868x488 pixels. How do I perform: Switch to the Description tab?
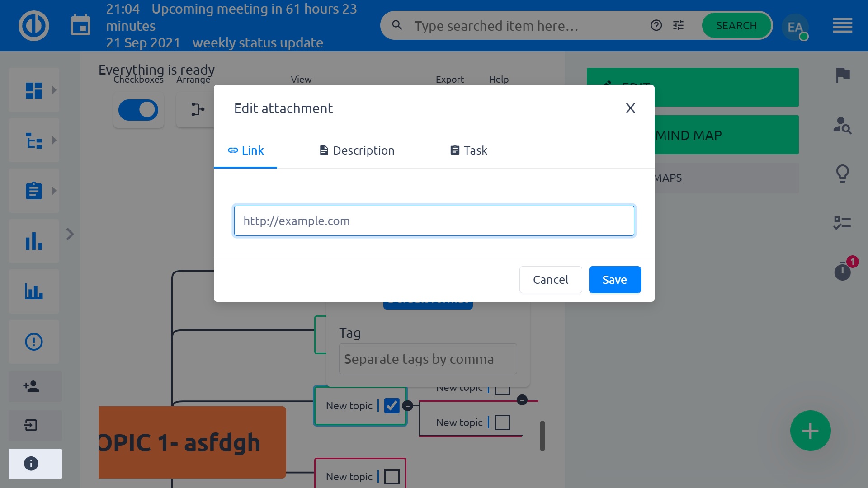point(357,150)
